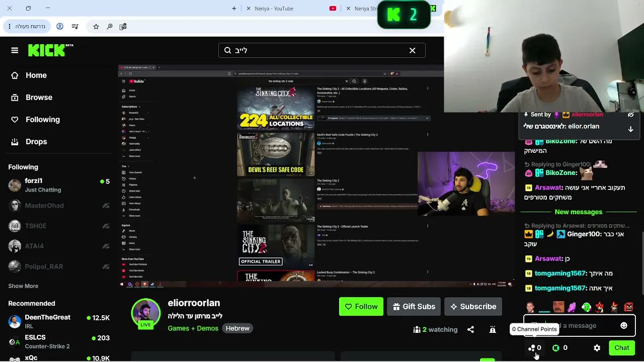Open the channel points menu
The width and height of the screenshot is (644, 362).
pos(535,348)
